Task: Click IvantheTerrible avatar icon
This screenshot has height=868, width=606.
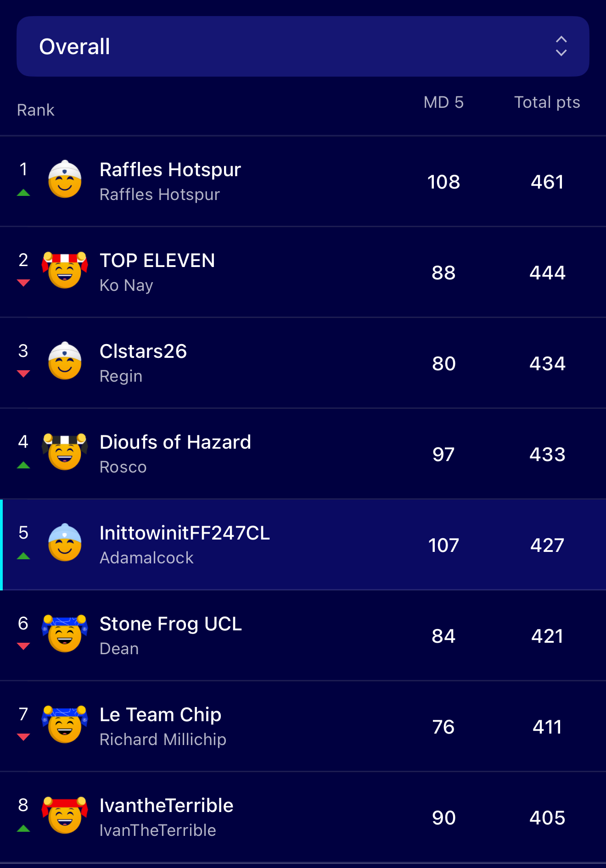Action: (65, 815)
